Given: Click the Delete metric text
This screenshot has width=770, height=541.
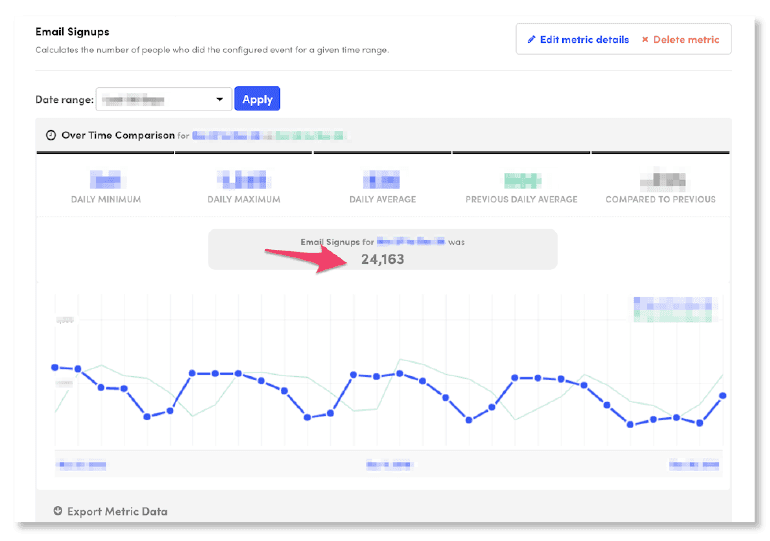Looking at the screenshot, I should click(686, 40).
